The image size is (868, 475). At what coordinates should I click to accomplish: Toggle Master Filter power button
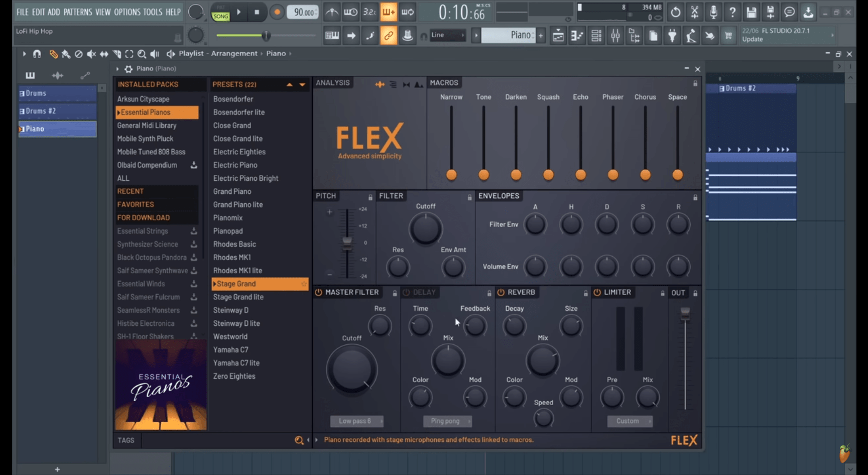[x=318, y=292]
